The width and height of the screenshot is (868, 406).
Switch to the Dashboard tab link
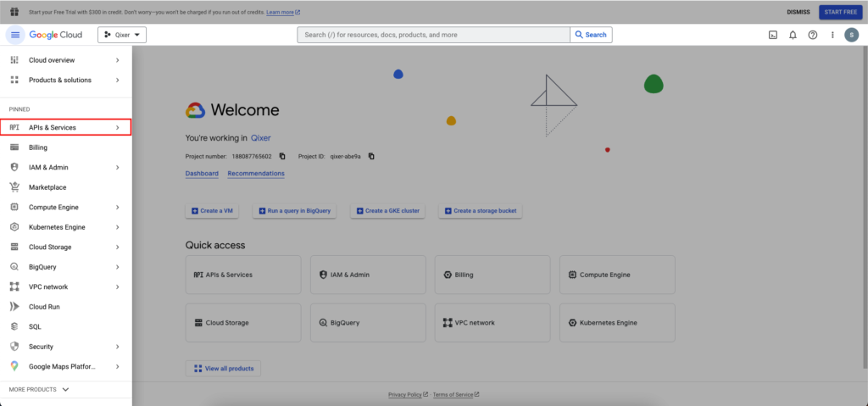coord(202,174)
